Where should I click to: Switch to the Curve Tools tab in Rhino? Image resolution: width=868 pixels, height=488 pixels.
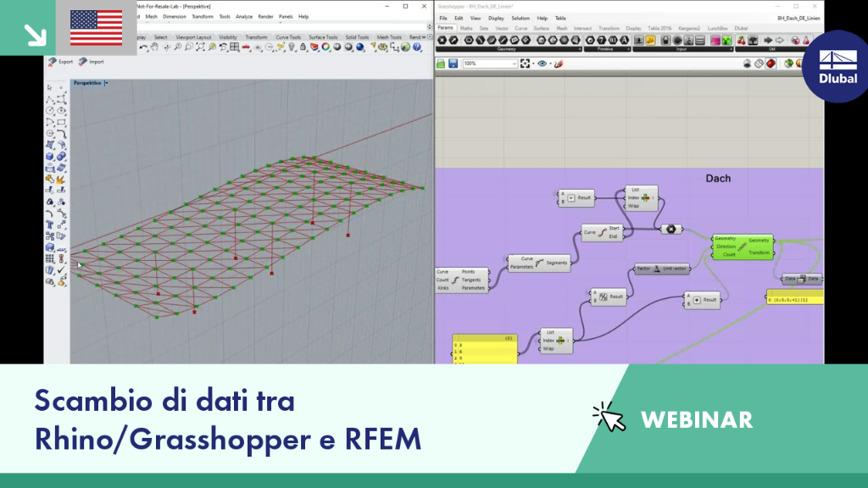click(x=288, y=37)
